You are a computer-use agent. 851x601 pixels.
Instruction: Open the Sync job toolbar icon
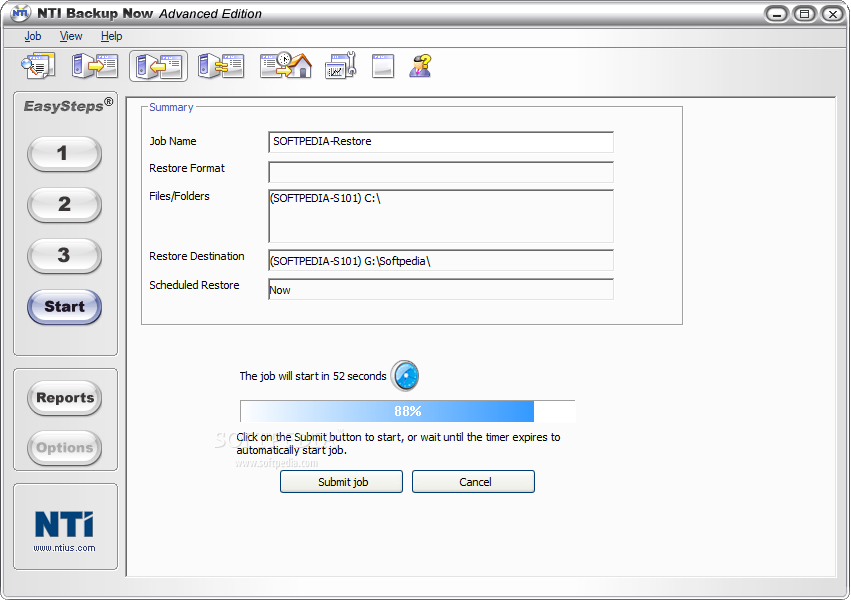pyautogui.click(x=221, y=66)
